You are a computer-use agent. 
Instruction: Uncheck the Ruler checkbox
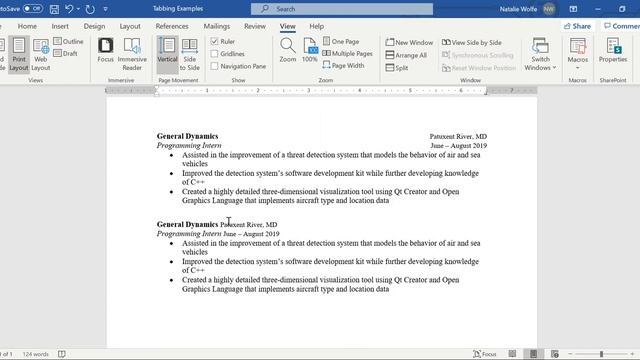pyautogui.click(x=214, y=41)
